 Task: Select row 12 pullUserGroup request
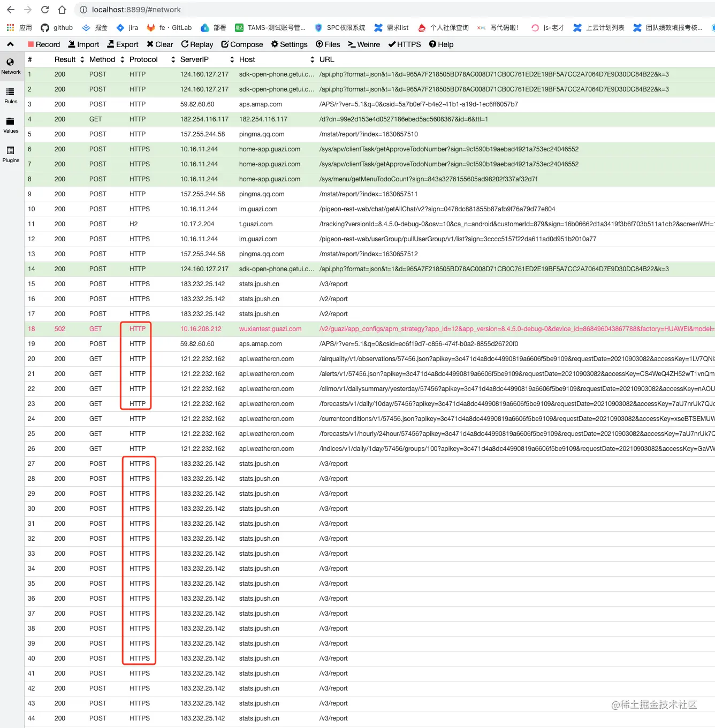pyautogui.click(x=369, y=239)
